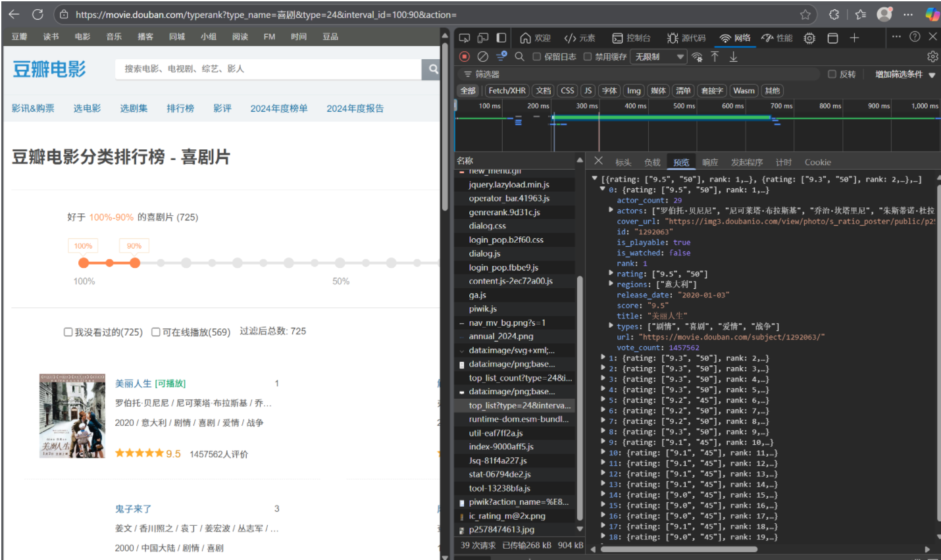The width and height of the screenshot is (941, 560).
Task: Enable the 保留日志 checkbox
Action: (536, 57)
